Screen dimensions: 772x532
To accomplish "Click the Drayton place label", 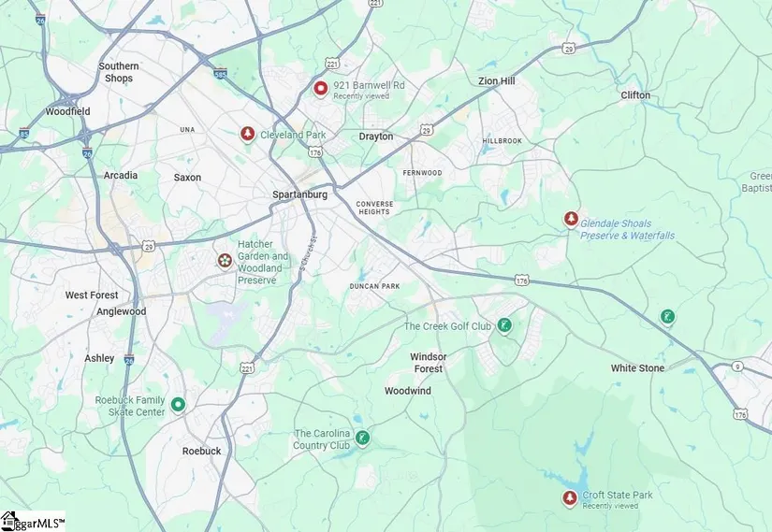I will coord(376,137).
